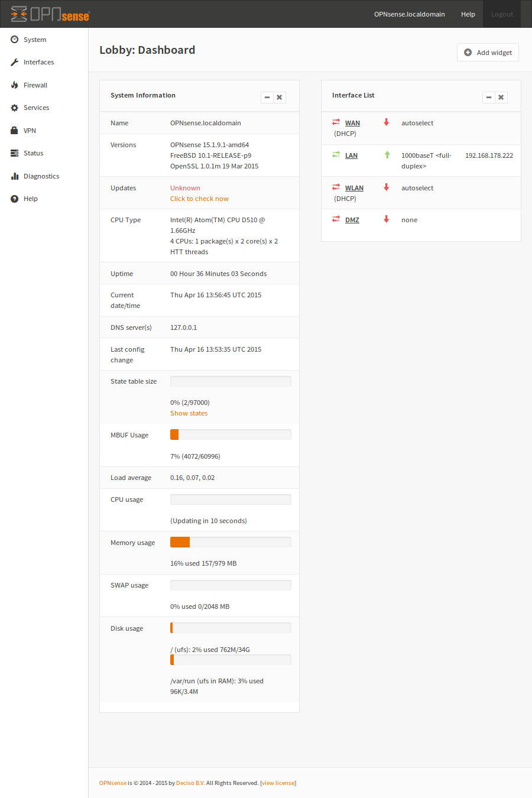Click the Interface List widget title
Viewport: 532px width, 798px height.
353,95
